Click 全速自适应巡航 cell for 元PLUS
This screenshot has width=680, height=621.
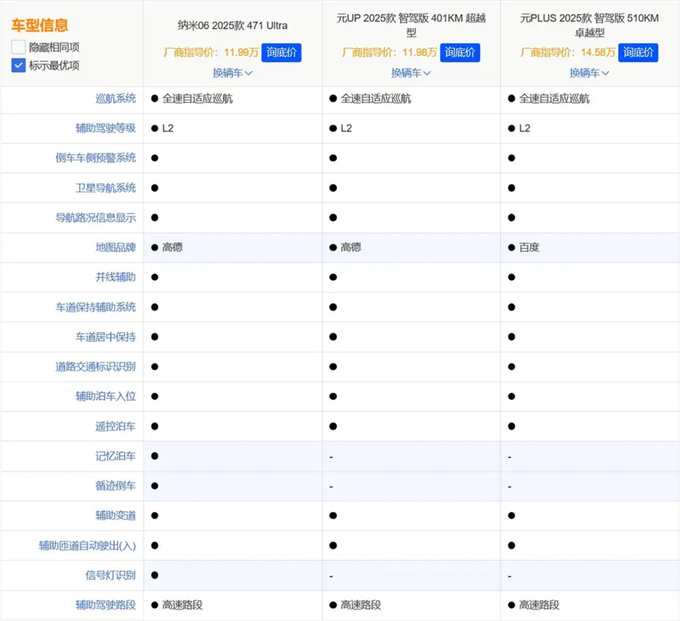pos(554,98)
